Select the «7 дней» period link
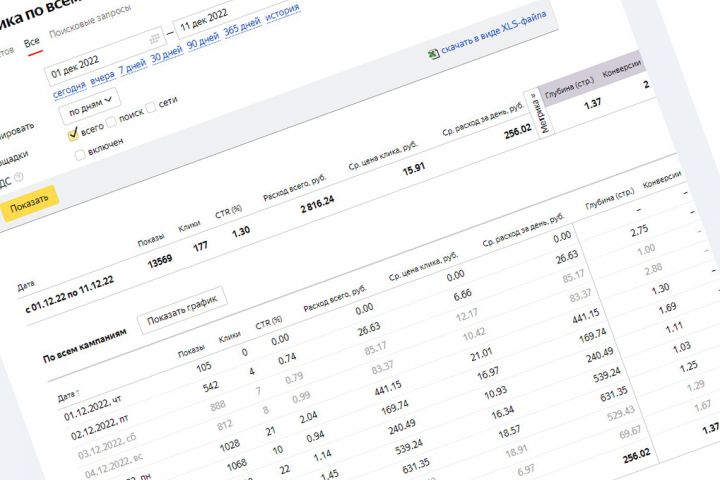The width and height of the screenshot is (720, 480). click(132, 67)
